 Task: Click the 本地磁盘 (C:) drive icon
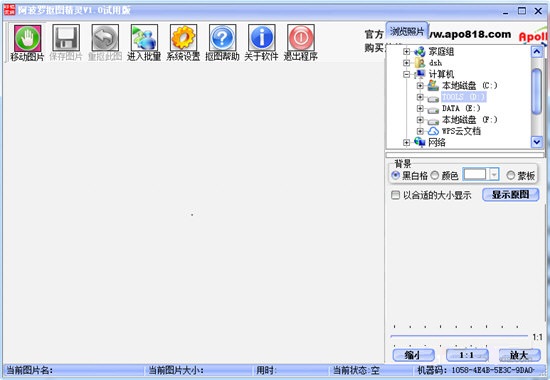pos(433,85)
